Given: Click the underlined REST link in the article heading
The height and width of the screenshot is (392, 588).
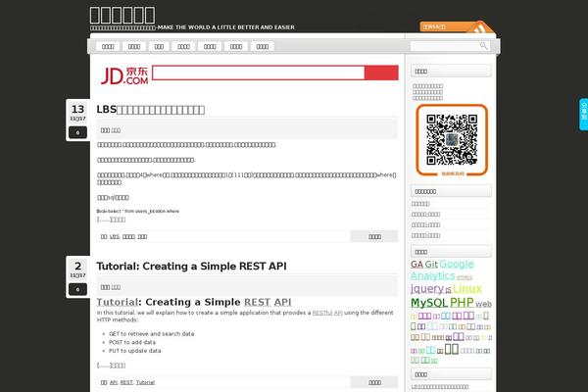Looking at the screenshot, I should [257, 302].
